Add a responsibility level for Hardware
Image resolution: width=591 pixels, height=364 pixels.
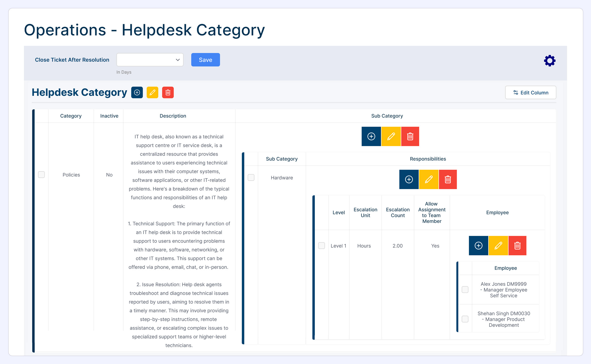(x=409, y=179)
